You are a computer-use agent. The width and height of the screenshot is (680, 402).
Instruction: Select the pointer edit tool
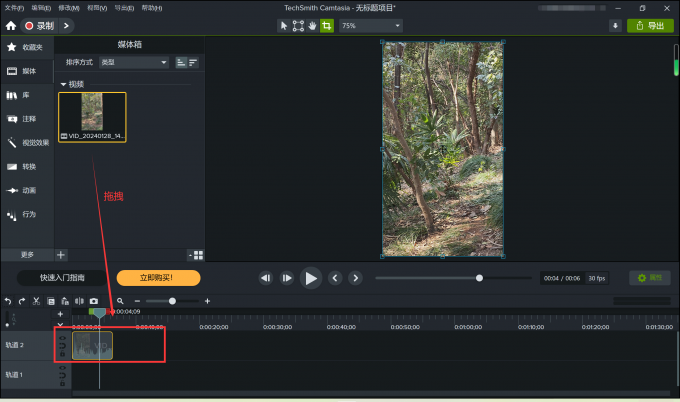coord(284,26)
